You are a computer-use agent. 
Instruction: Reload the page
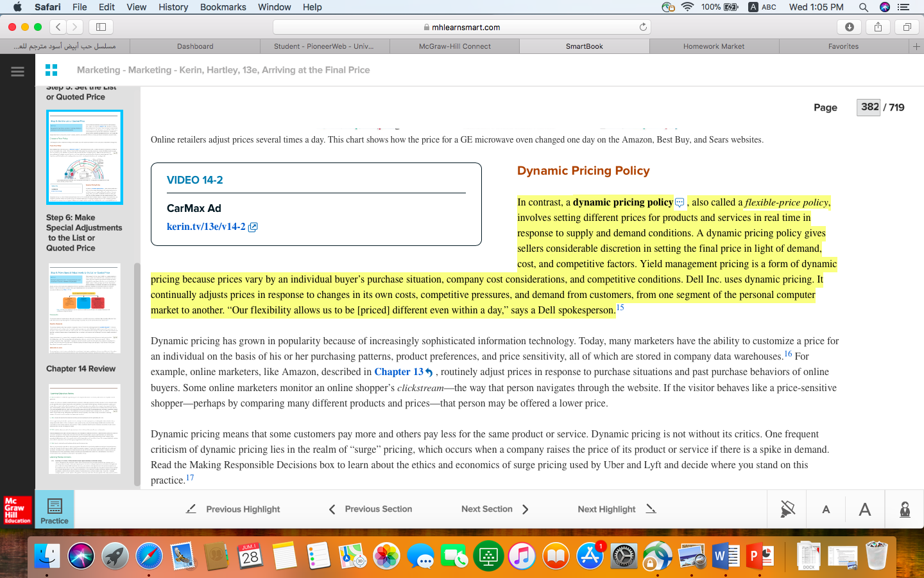(x=643, y=27)
